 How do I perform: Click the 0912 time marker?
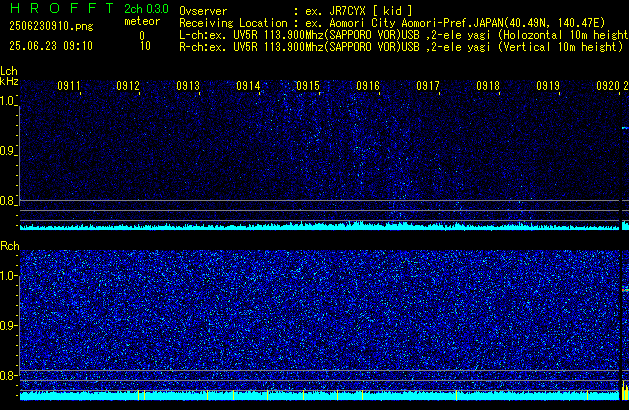128,86
